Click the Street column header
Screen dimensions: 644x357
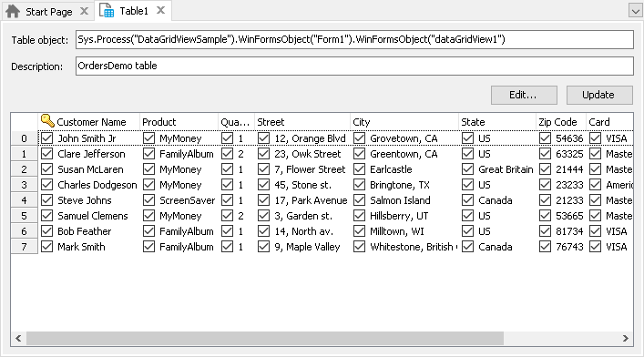point(302,122)
